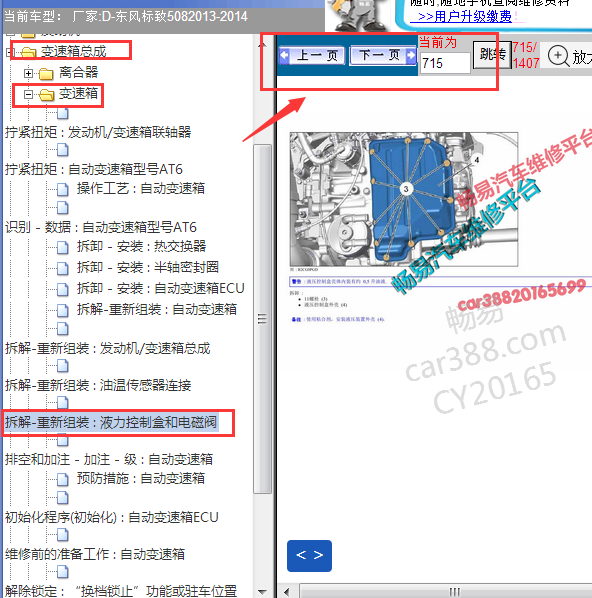The height and width of the screenshot is (598, 592).
Task: Click document icon beside 拆卸 - 安装：自动变速箱ECU
Action: coord(63,289)
